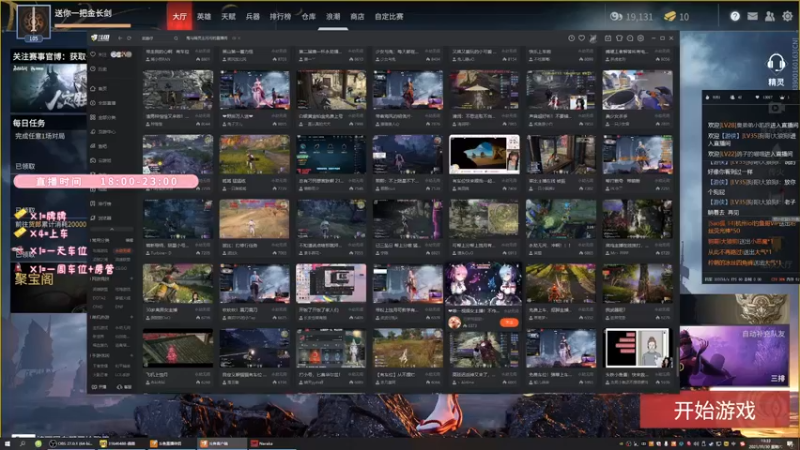Open the 商店 shop tab

tap(358, 16)
